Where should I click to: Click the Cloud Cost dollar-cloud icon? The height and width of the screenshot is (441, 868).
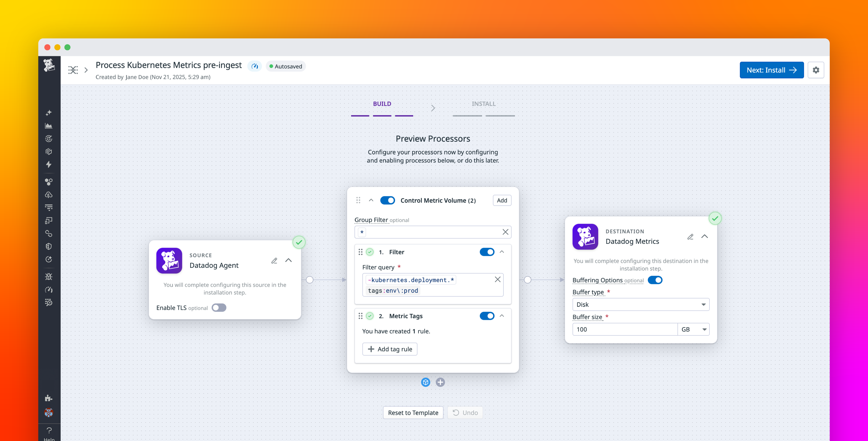coord(49,194)
